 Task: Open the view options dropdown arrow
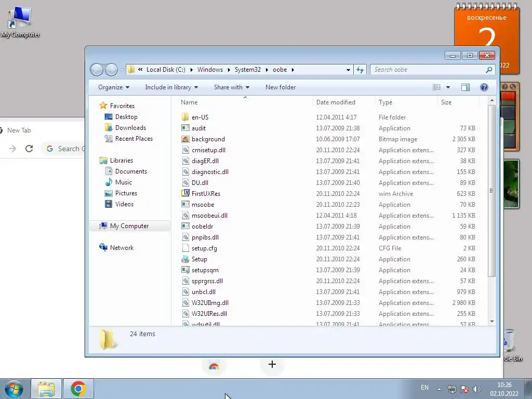point(448,87)
